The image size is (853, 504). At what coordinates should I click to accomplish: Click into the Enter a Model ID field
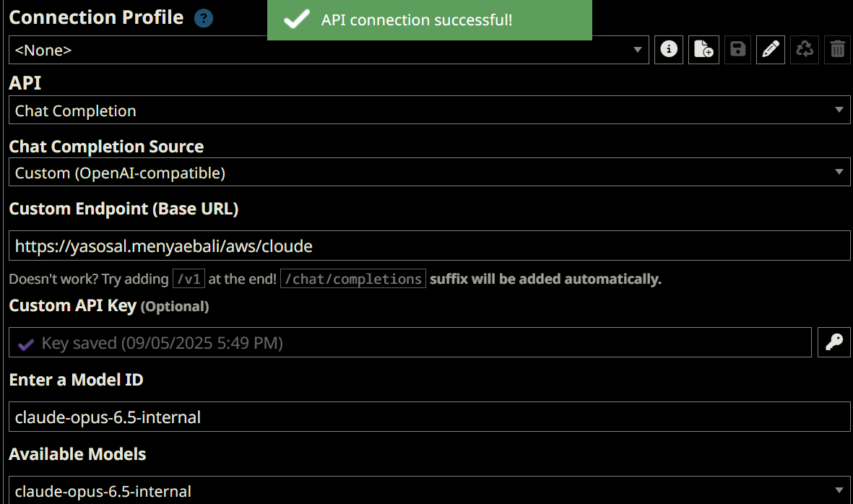[429, 417]
